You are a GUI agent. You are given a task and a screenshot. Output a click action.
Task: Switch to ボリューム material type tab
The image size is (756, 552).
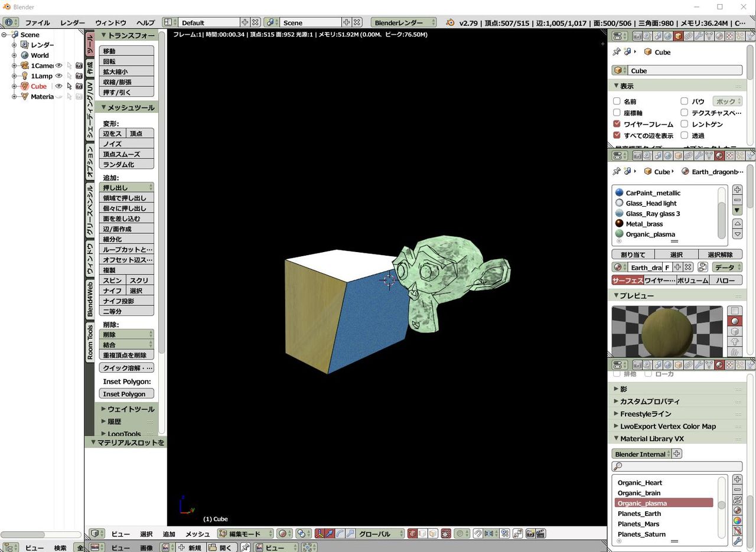pos(693,280)
